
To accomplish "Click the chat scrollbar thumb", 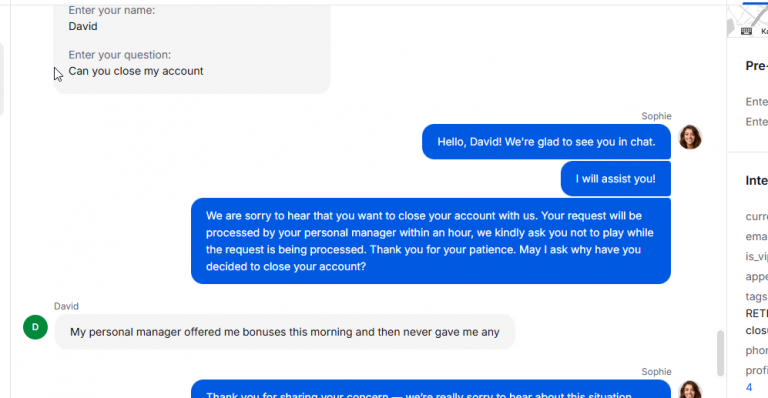I will click(720, 353).
